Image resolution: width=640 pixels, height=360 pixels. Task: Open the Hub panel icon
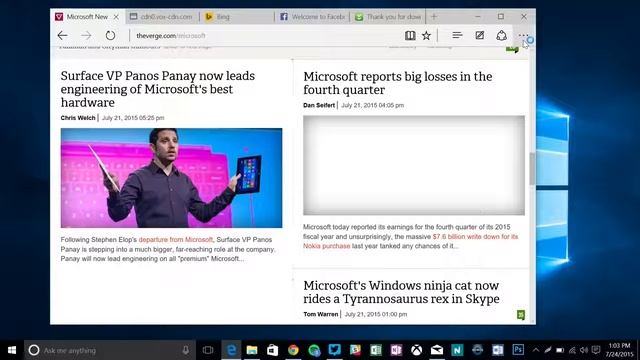pos(457,36)
